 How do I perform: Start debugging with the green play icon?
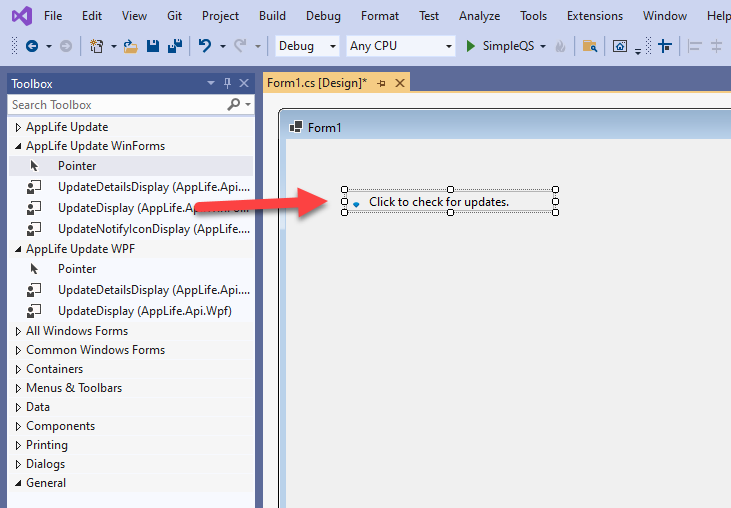click(470, 46)
